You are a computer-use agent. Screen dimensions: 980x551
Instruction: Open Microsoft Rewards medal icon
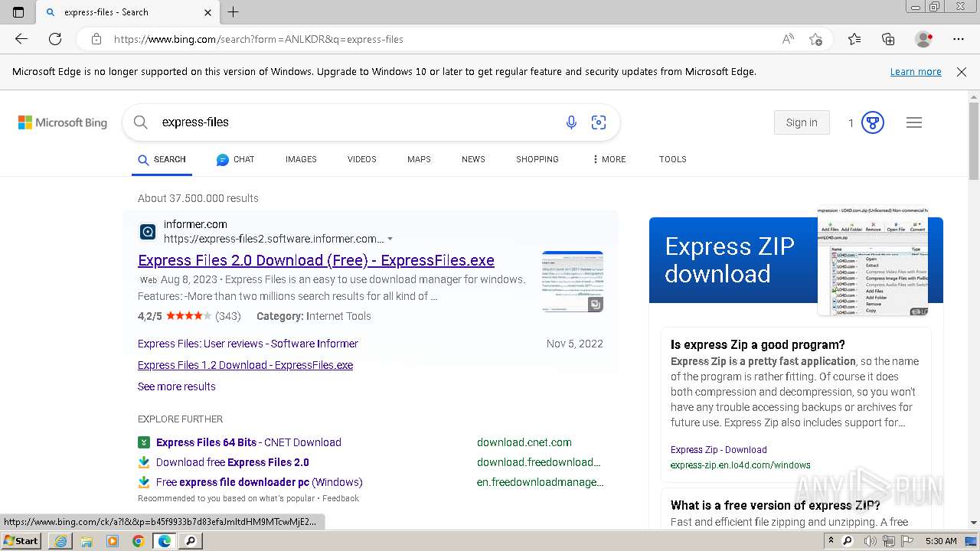[873, 122]
